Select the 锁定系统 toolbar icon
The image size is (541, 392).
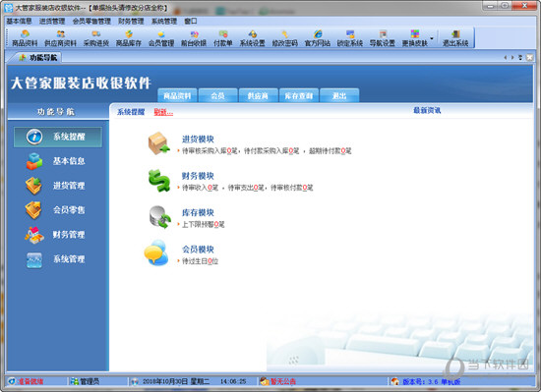350,38
